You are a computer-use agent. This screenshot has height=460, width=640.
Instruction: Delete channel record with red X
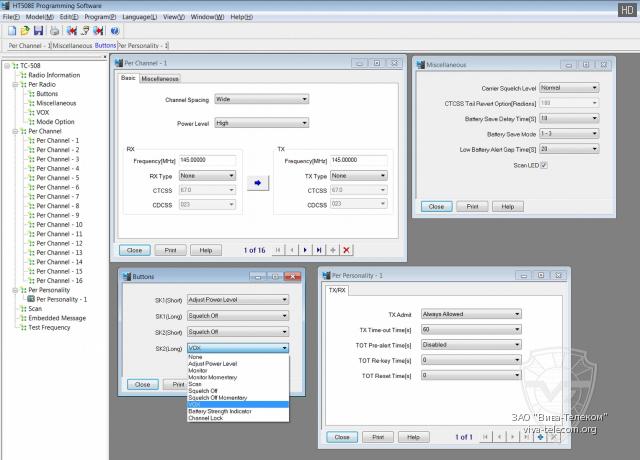346,249
